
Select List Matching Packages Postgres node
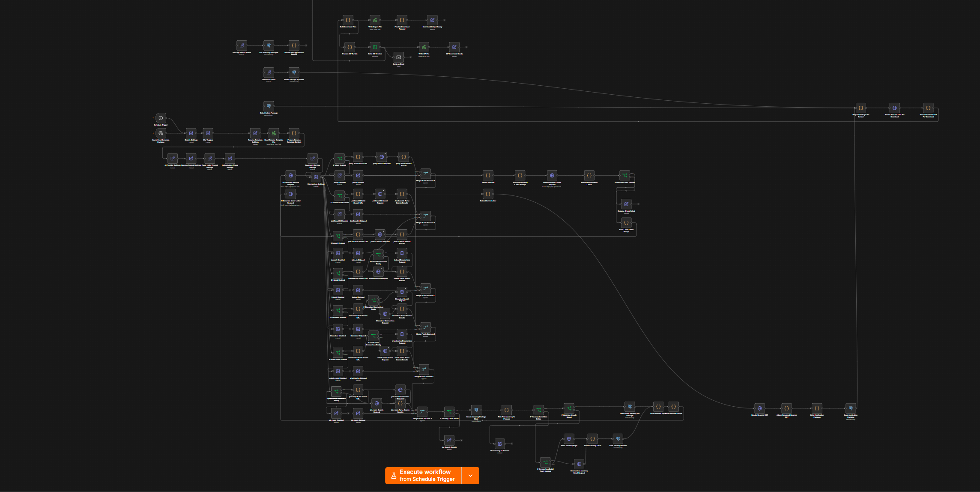269,45
